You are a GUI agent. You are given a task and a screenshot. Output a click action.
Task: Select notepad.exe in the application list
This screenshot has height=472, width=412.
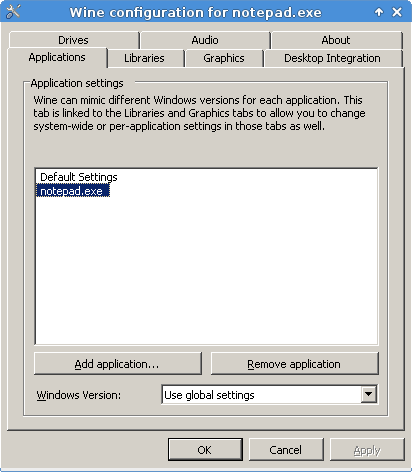point(72,191)
